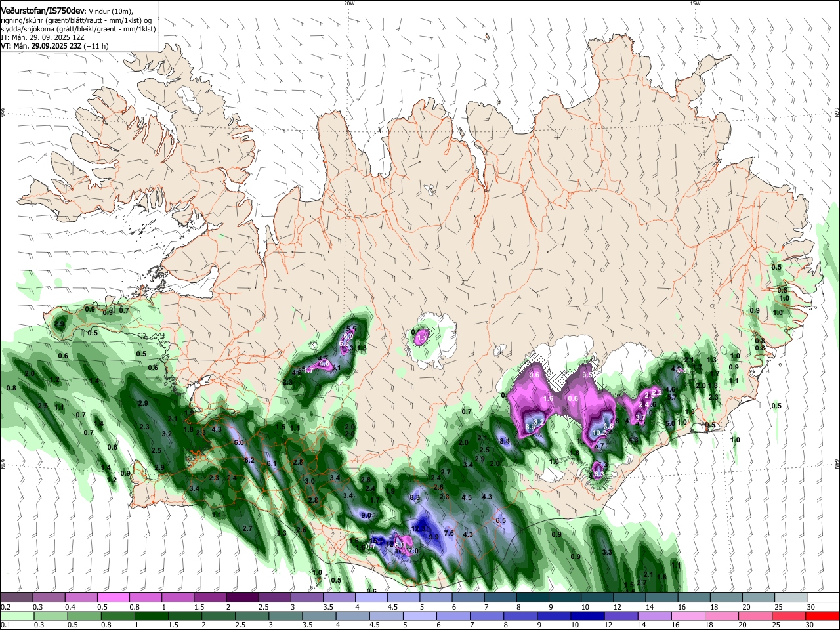
Task: Click the white value 6.9 inside pink patch
Action: [x=400, y=545]
